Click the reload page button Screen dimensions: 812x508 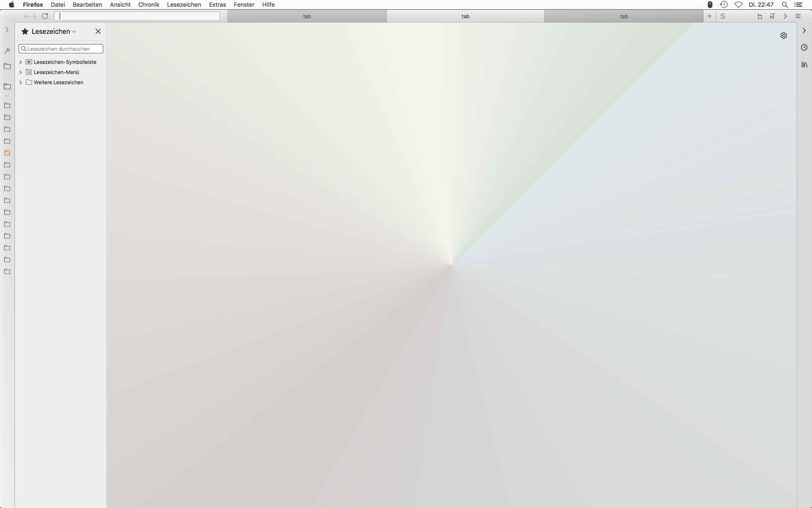pyautogui.click(x=45, y=16)
